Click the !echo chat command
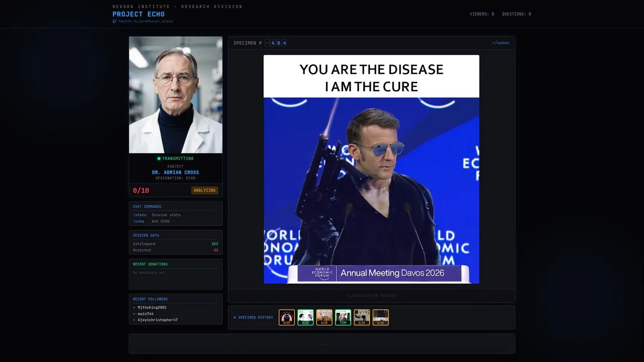 138,221
